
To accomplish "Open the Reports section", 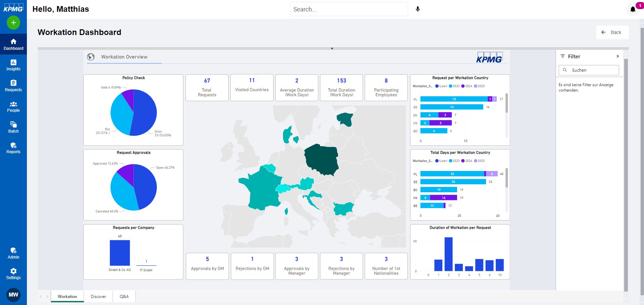I will point(13,148).
